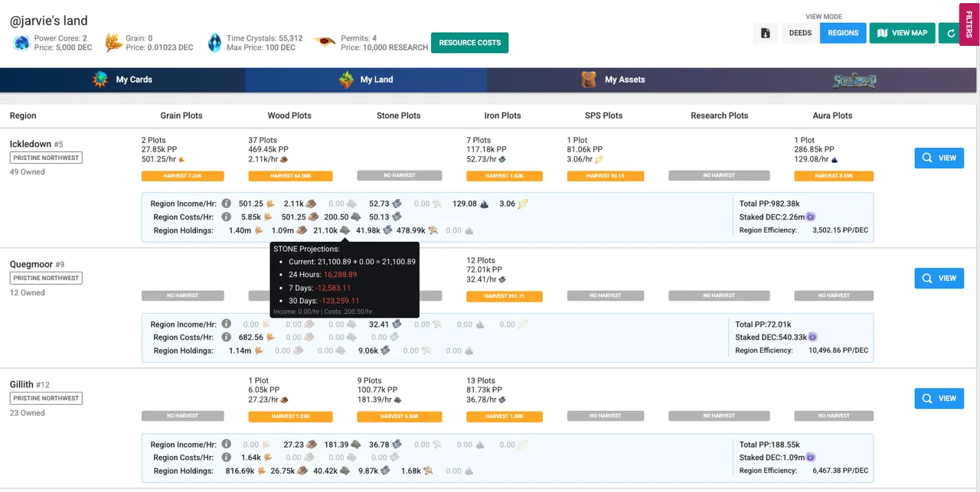View the Quegmoor region
Screen dimensions: 980x492
[939, 279]
